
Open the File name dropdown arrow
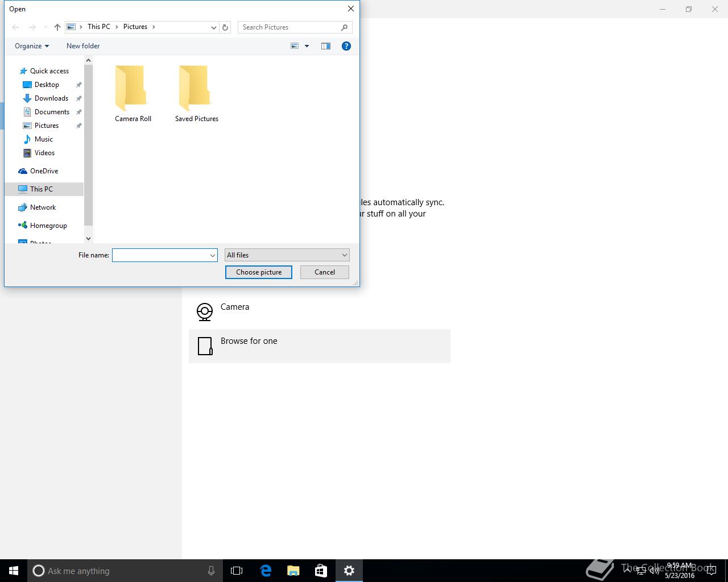click(x=213, y=255)
